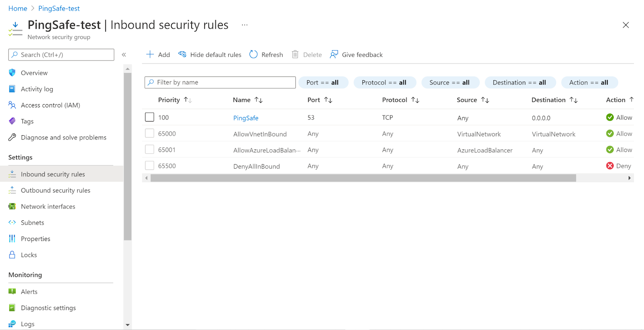The image size is (644, 330).
Task: Click the Add plus icon
Action: point(150,54)
